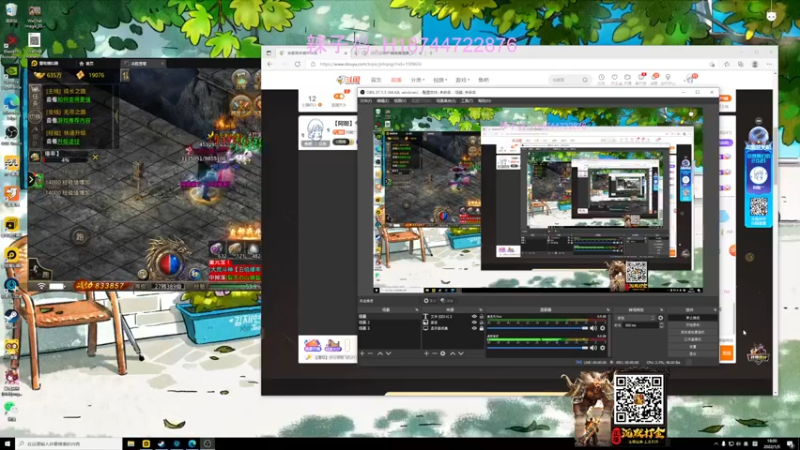Mute the first audio mixer channel
The width and height of the screenshot is (800, 450).
[593, 328]
